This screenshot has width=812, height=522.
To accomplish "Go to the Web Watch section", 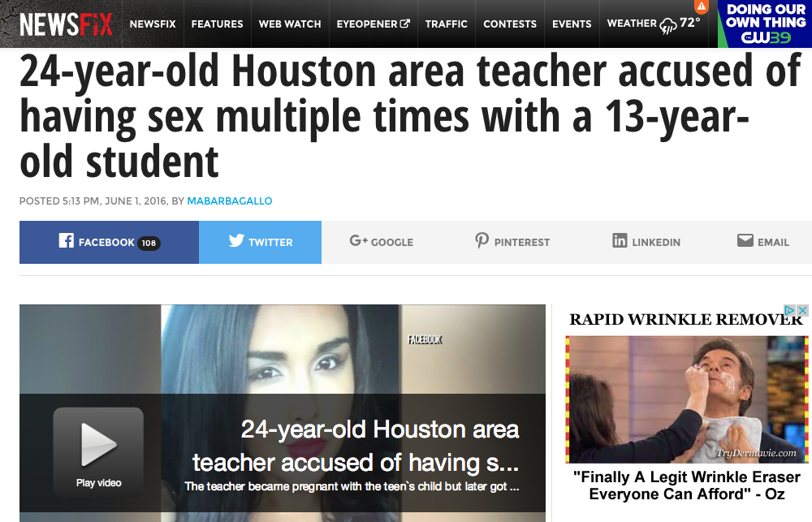I will pyautogui.click(x=290, y=24).
